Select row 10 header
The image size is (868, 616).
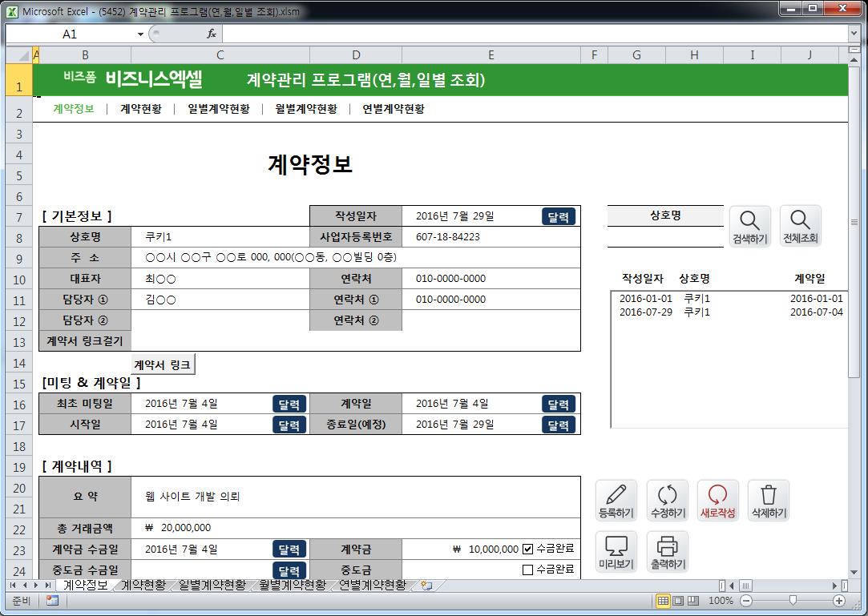[x=19, y=280]
